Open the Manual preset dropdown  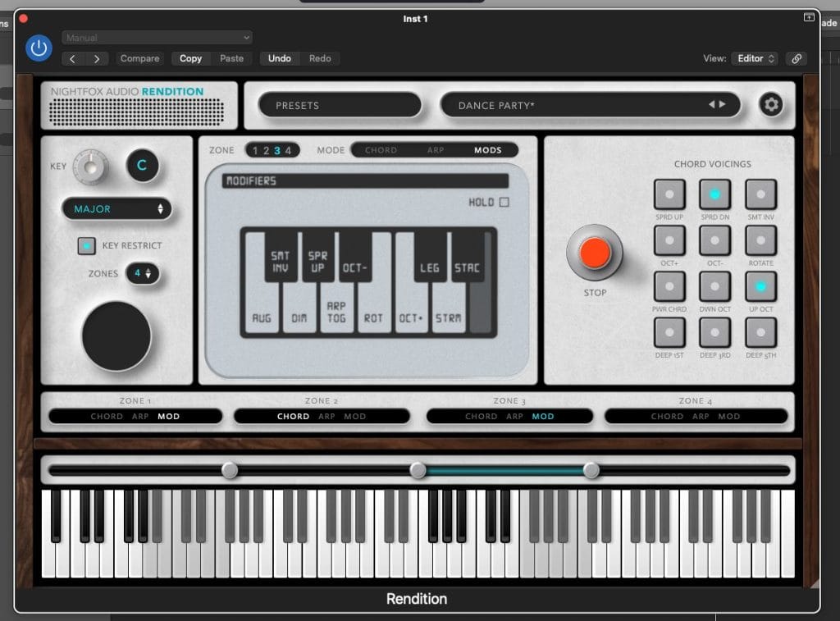157,38
